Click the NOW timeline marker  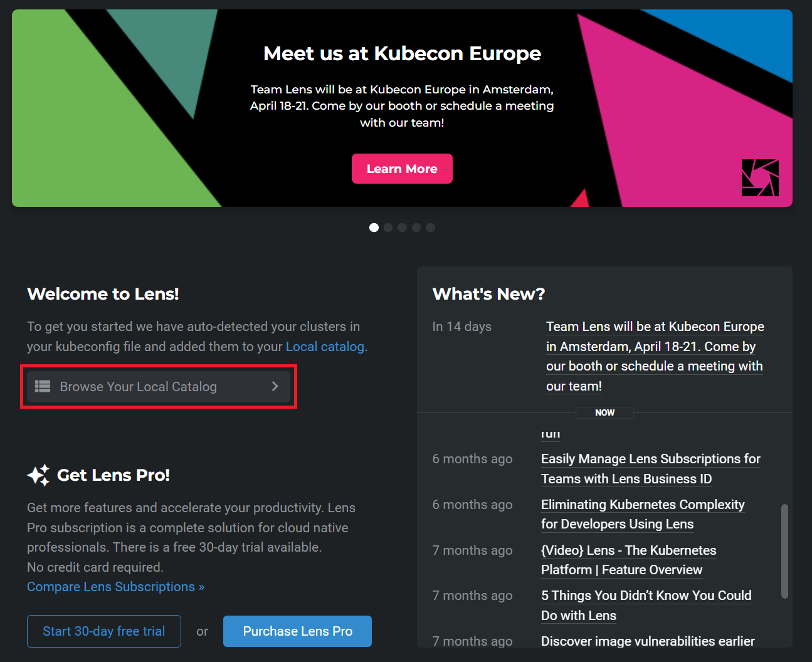[604, 412]
